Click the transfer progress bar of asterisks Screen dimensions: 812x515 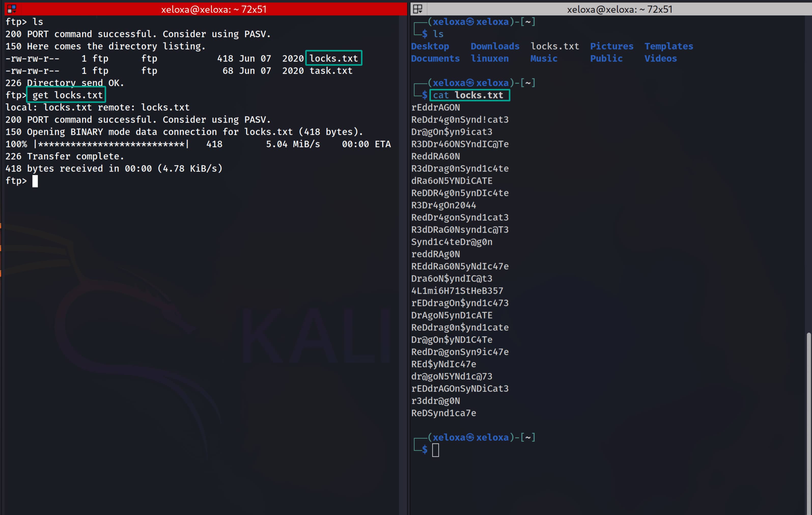(x=111, y=144)
